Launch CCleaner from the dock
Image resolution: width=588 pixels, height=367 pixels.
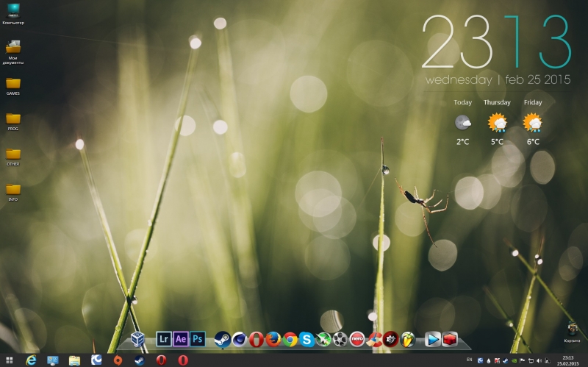(374, 340)
